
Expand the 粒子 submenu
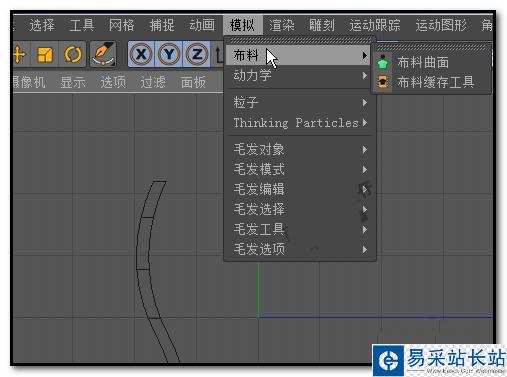pyautogui.click(x=299, y=103)
